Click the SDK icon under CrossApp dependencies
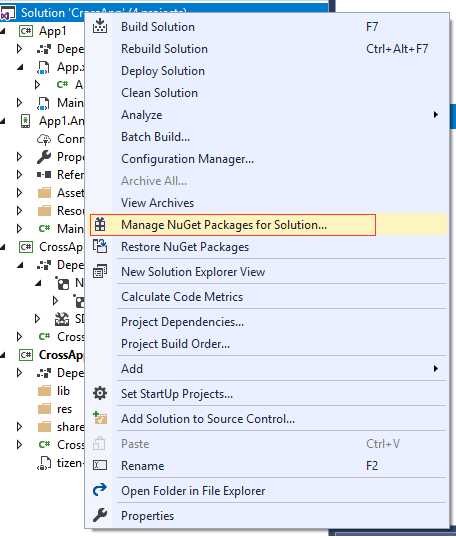The image size is (456, 538). (62, 319)
